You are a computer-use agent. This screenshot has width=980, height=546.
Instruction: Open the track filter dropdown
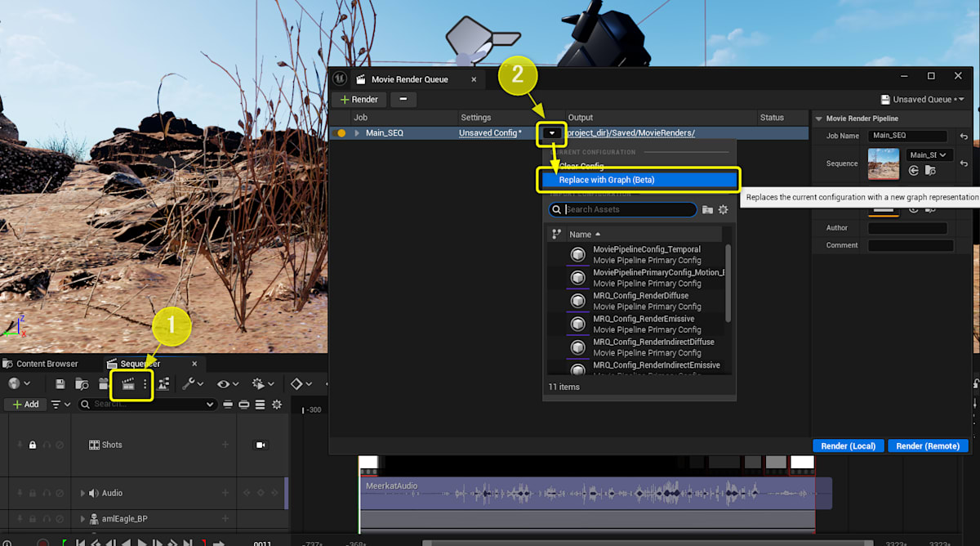click(x=60, y=404)
